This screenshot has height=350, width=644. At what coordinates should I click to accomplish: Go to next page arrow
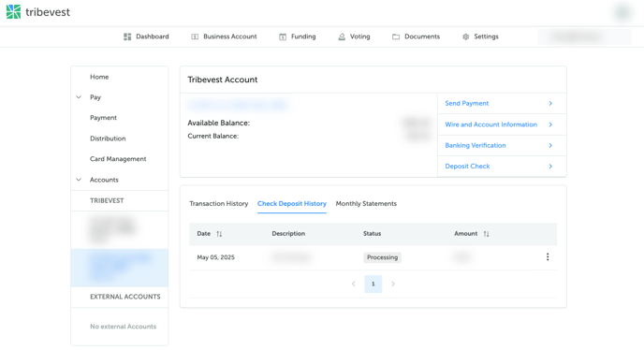[x=393, y=284]
